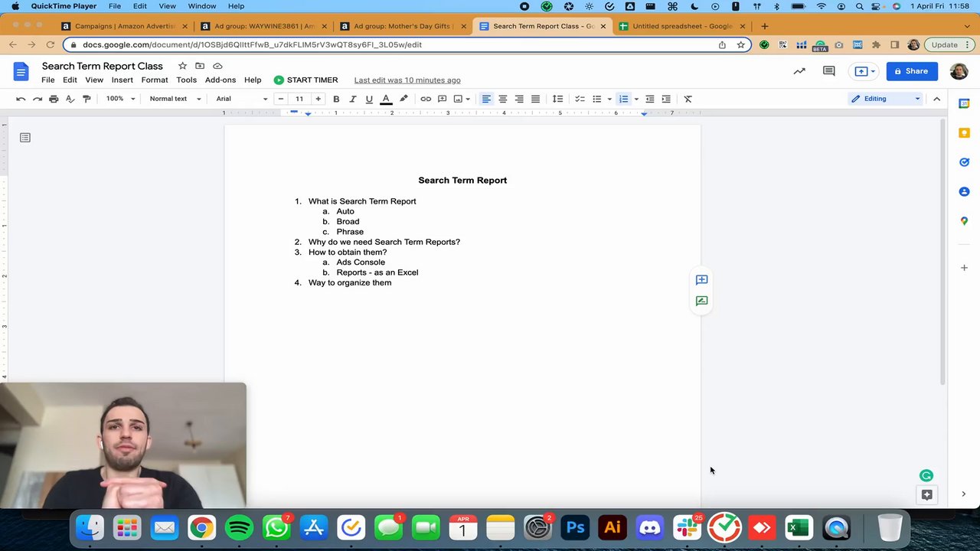Screen dimensions: 980x551
Task: Open the comment history icon
Action: coord(828,71)
